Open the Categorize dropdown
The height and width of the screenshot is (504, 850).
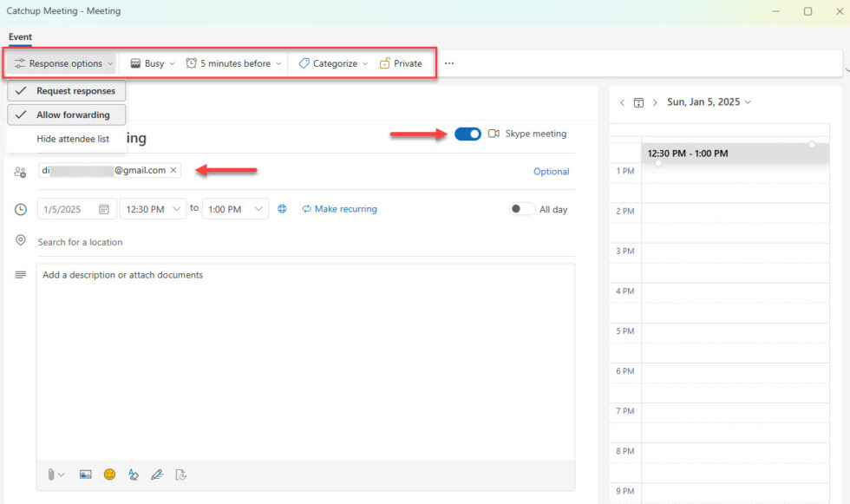point(333,63)
